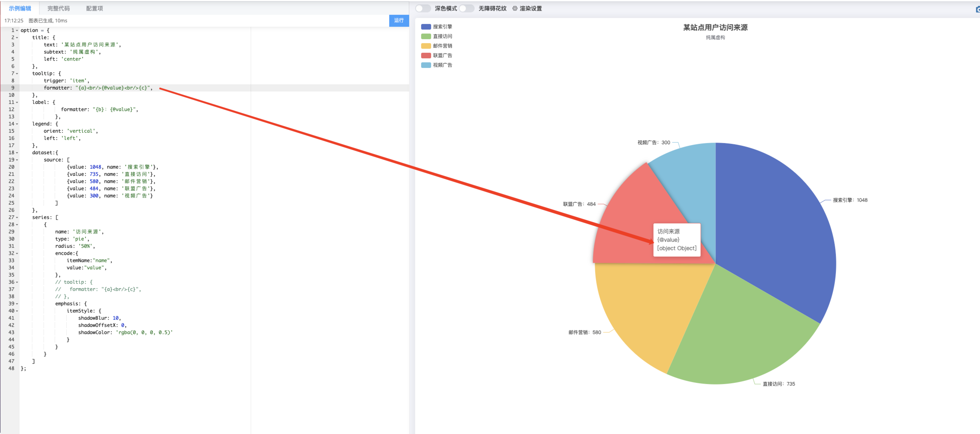Collapse the option fold arrow on line 1
The image size is (980, 434).
17,30
